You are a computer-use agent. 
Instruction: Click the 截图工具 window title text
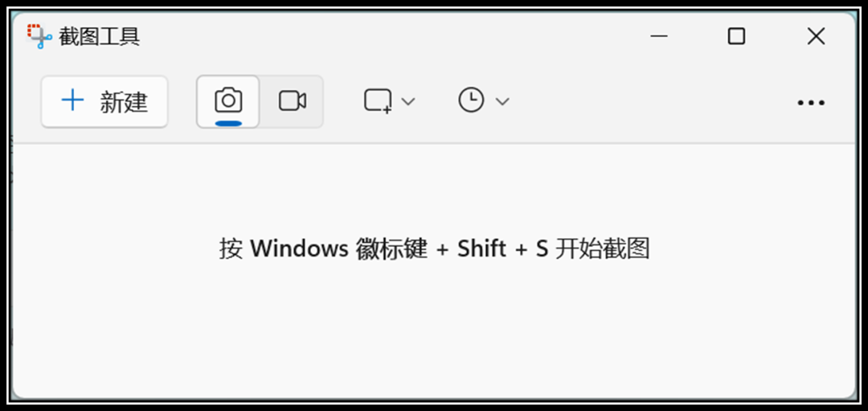click(100, 37)
